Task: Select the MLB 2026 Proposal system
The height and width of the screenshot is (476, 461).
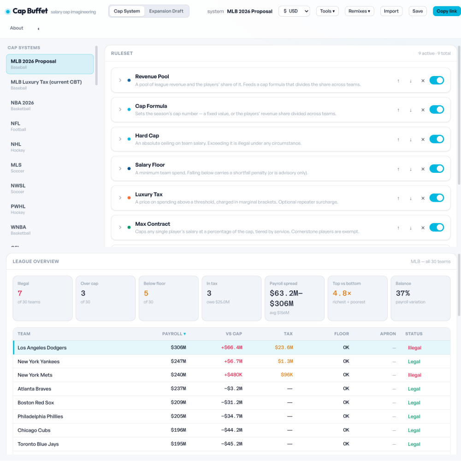Action: coord(50,64)
